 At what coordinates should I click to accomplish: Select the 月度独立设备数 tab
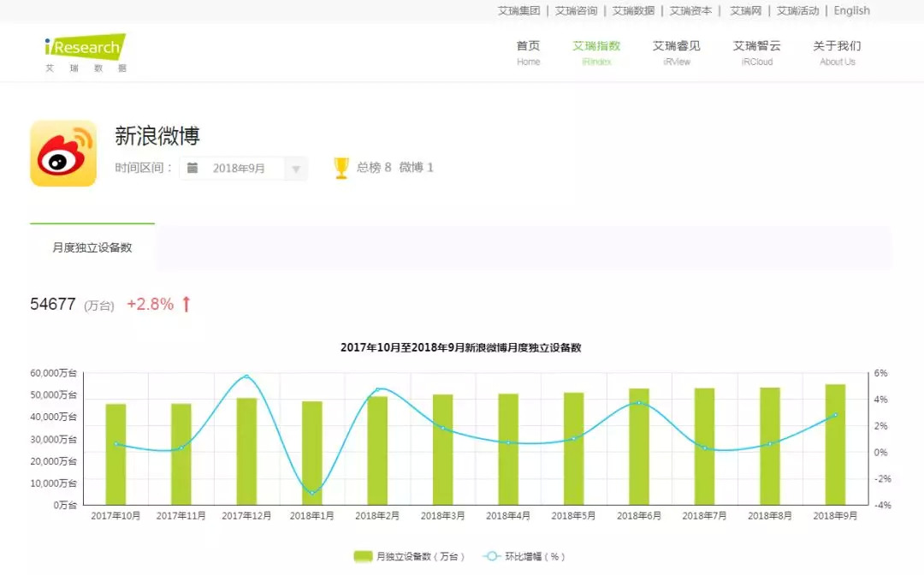tap(92, 247)
